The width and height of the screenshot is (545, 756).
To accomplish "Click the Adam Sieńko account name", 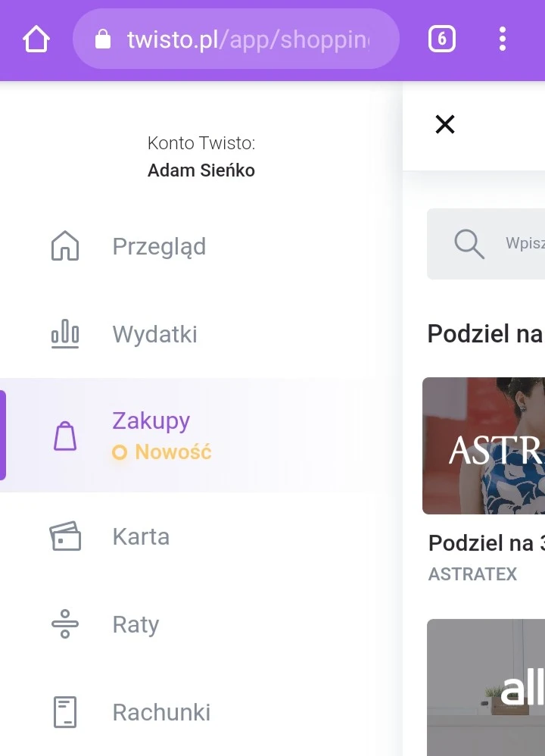I will [201, 170].
